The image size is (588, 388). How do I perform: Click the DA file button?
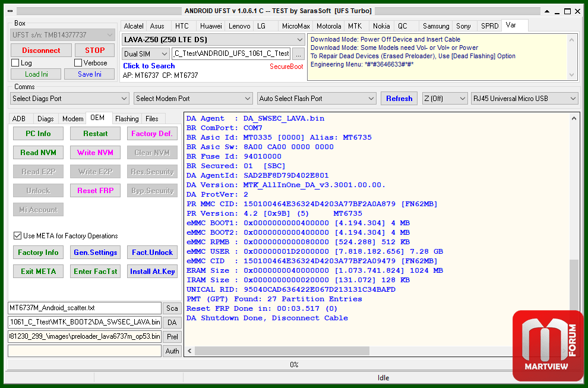172,323
